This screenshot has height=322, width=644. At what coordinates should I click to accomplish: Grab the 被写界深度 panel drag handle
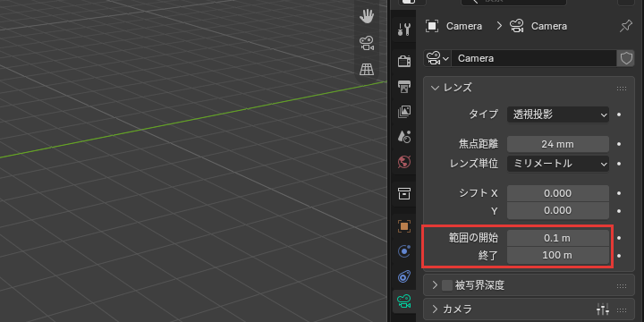tap(622, 286)
